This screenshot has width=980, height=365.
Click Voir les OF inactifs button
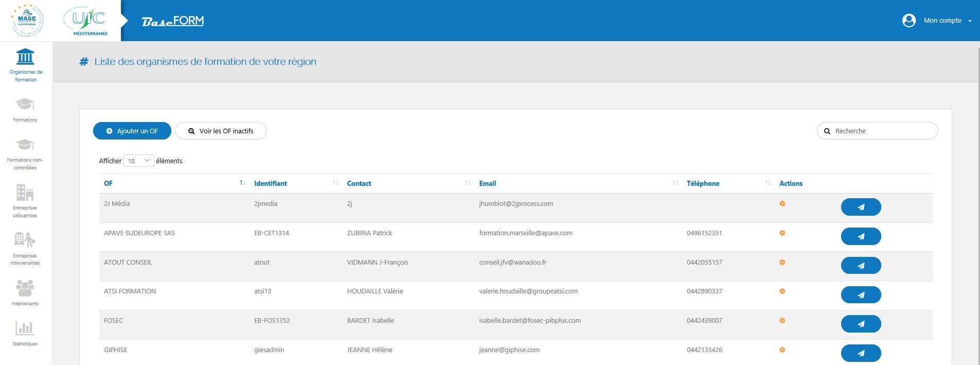point(221,131)
